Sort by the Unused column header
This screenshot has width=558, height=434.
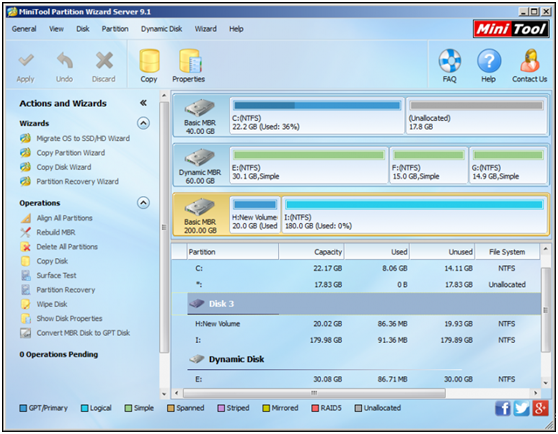(442, 252)
